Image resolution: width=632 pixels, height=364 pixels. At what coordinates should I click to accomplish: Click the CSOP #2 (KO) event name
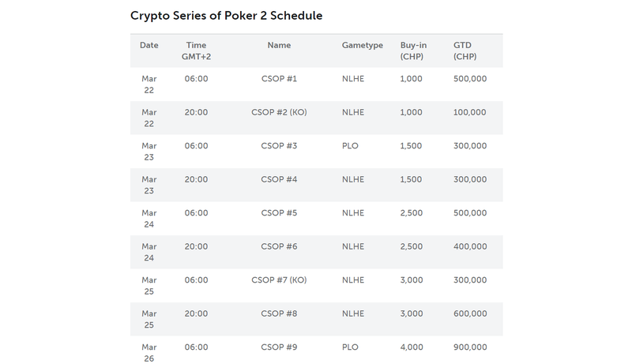coord(279,112)
